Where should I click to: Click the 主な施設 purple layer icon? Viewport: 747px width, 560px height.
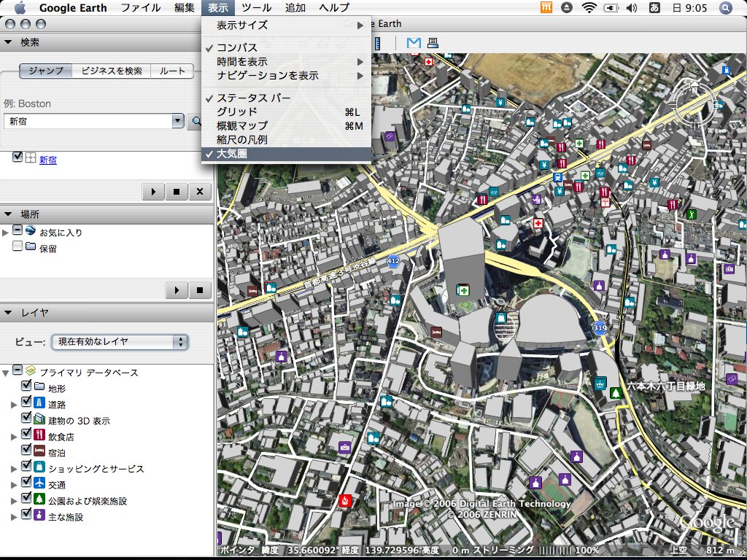39,516
